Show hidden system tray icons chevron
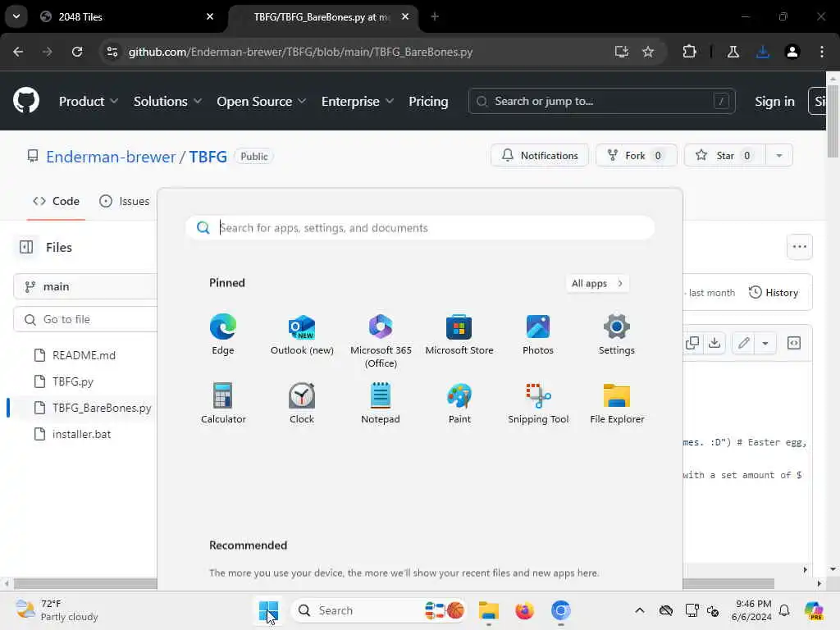Screen dimensions: 840x630 pyautogui.click(x=640, y=610)
